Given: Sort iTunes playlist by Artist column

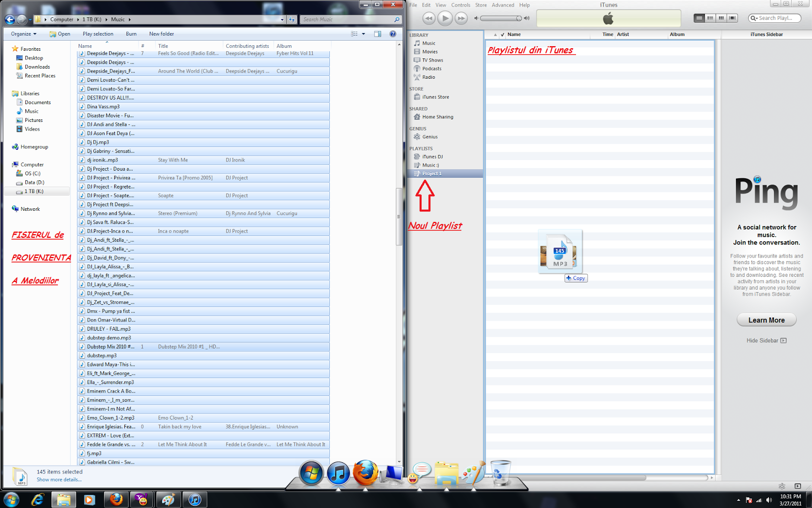Looking at the screenshot, I should click(x=642, y=35).
